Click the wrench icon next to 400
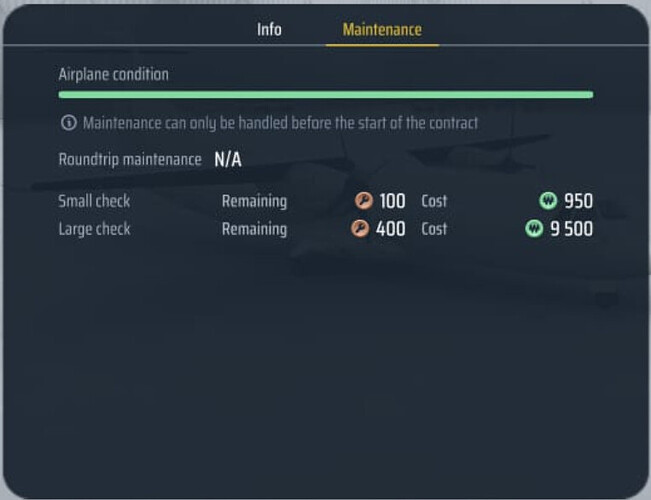This screenshot has width=651, height=500. coord(360,228)
